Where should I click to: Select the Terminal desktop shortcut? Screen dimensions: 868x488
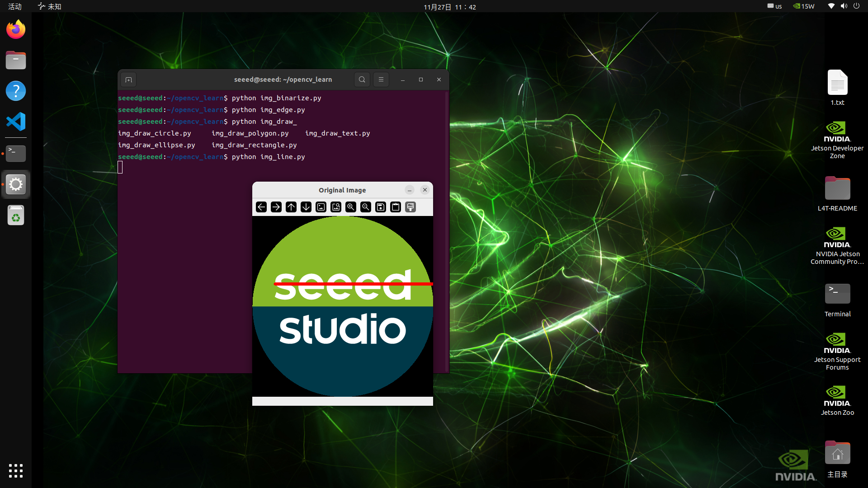tap(837, 300)
